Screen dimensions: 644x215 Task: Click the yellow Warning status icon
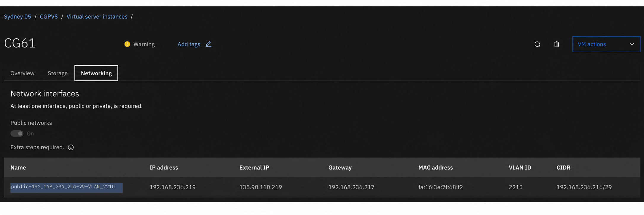pos(127,44)
